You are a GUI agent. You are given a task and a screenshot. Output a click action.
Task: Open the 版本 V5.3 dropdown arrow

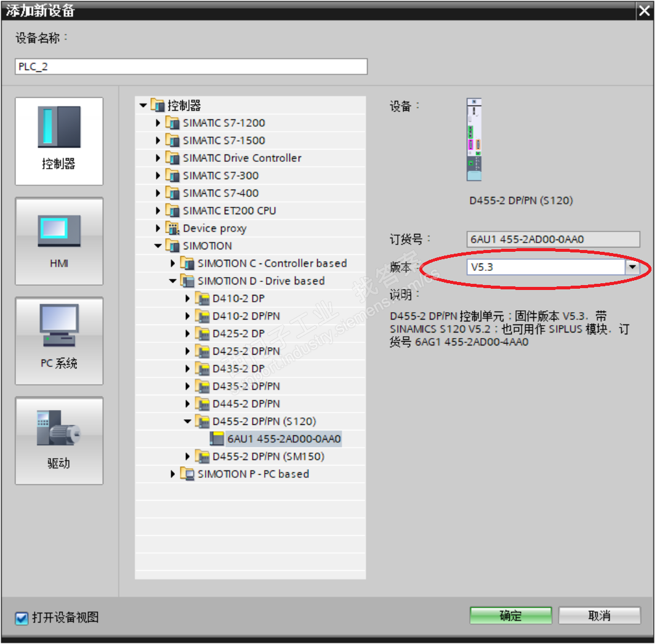pyautogui.click(x=632, y=267)
